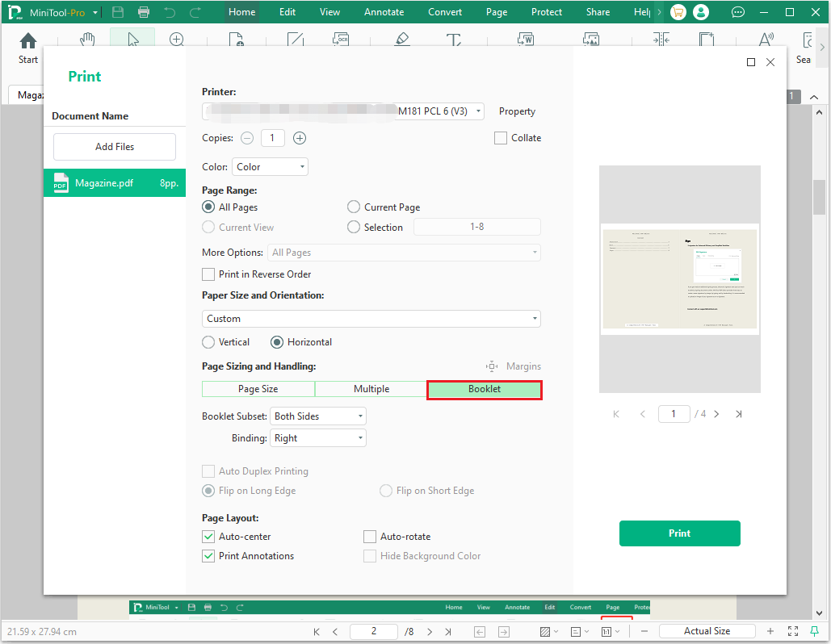Click the printer icon in title bar
This screenshot has height=644, width=831.
click(x=144, y=12)
